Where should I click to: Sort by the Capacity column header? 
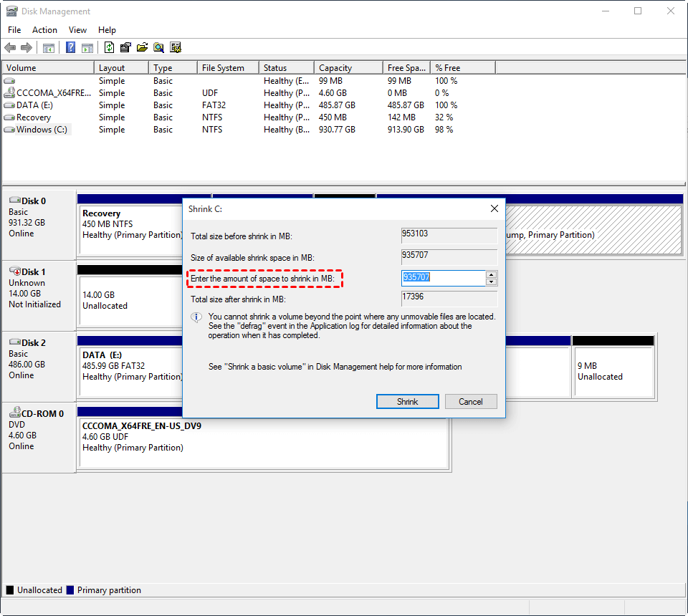coord(335,68)
